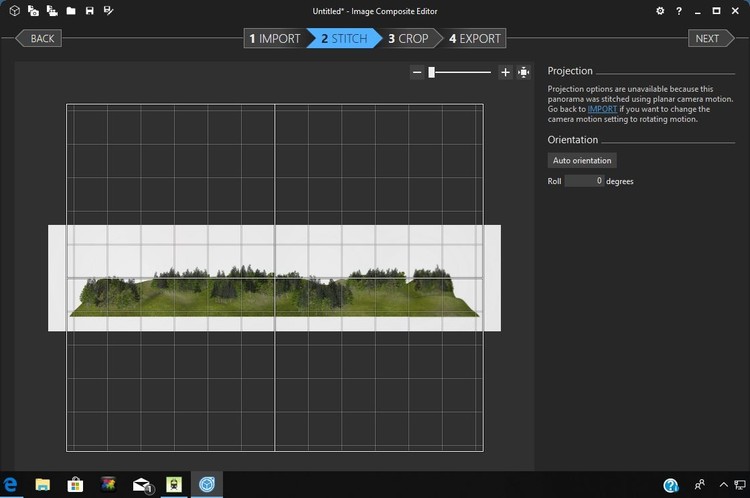Switch to the 4 EXPORT step
750x498 pixels.
point(475,39)
